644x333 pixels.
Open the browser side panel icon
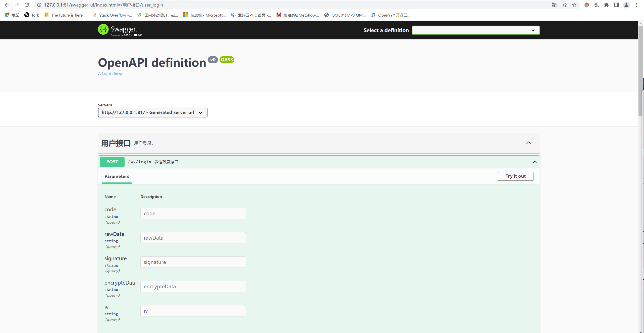point(616,5)
